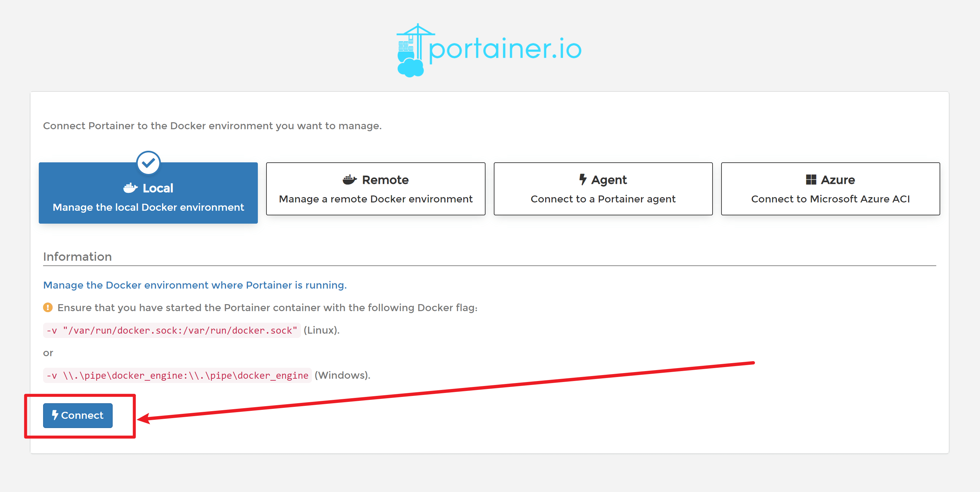Click the orange exclamation warning icon

[x=47, y=307]
